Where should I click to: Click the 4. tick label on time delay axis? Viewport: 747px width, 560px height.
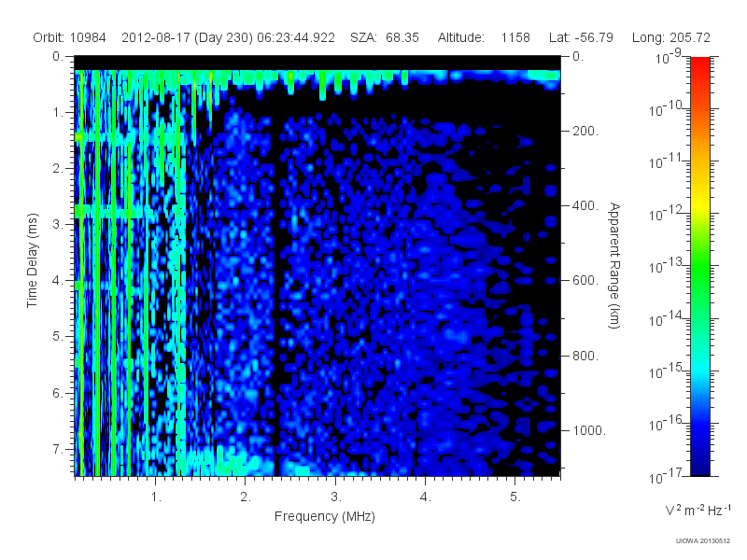[58, 281]
